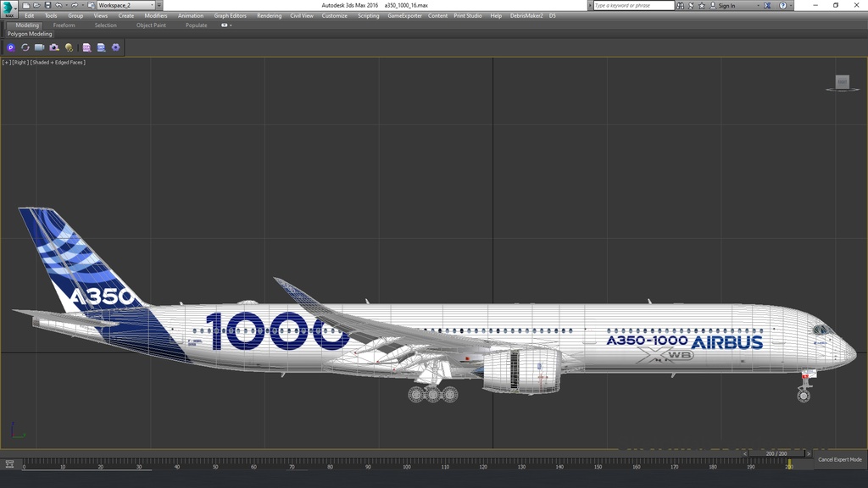868x488 pixels.
Task: Click the Save File icon in quick access toolbar
Action: (x=47, y=5)
